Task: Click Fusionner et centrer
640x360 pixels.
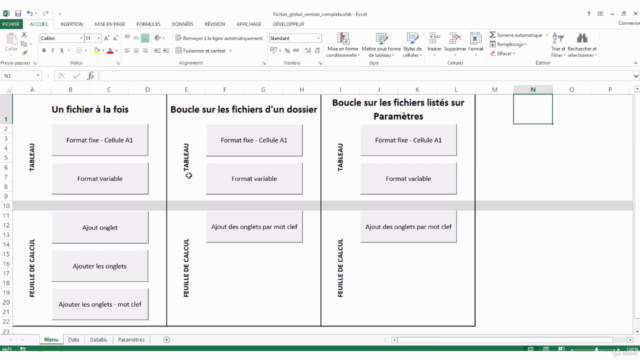Action: [201, 51]
